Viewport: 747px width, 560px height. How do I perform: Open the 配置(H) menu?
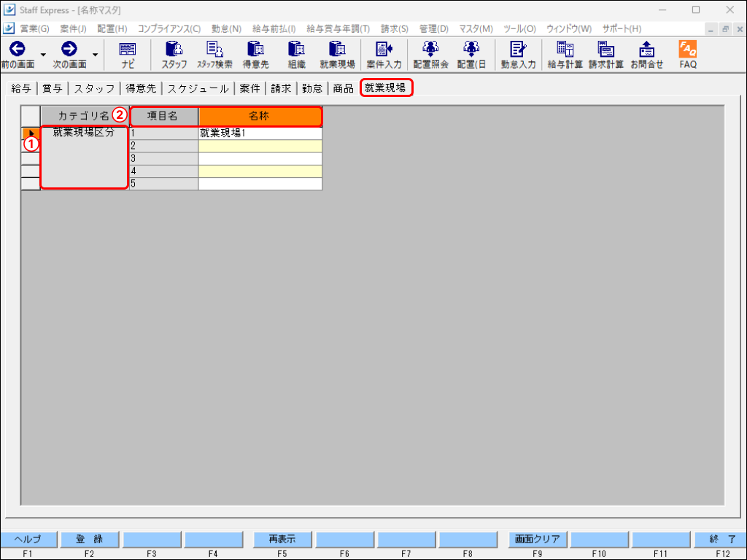tap(112, 29)
